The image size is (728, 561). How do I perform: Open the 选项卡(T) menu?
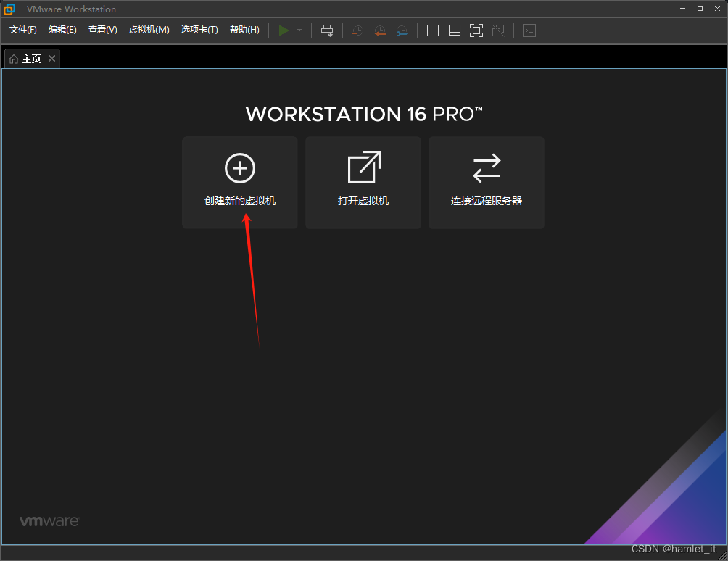point(199,30)
